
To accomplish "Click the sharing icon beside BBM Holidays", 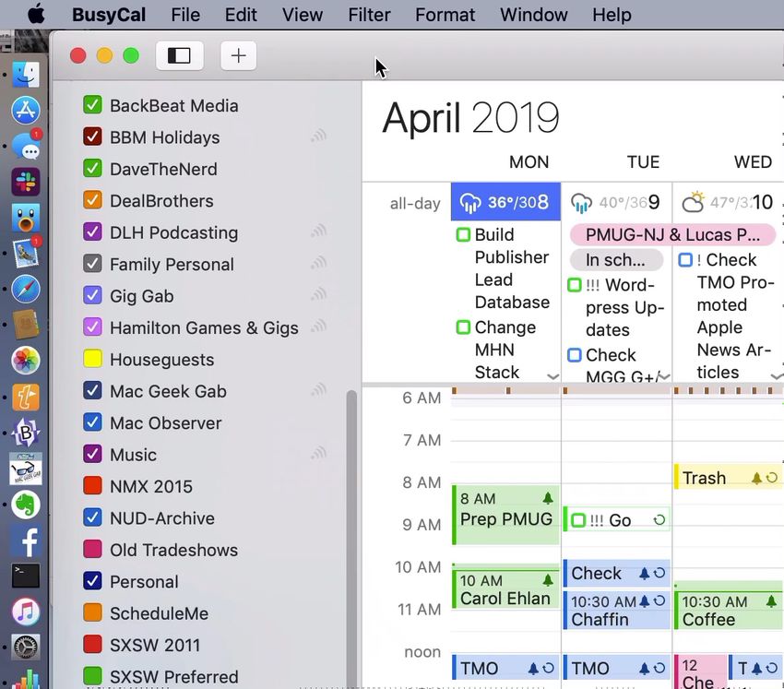I will [318, 136].
